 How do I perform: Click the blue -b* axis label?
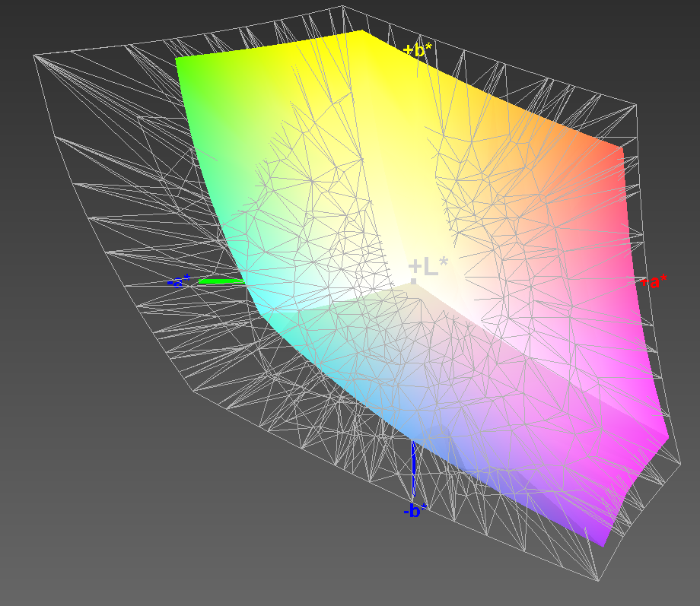415,510
